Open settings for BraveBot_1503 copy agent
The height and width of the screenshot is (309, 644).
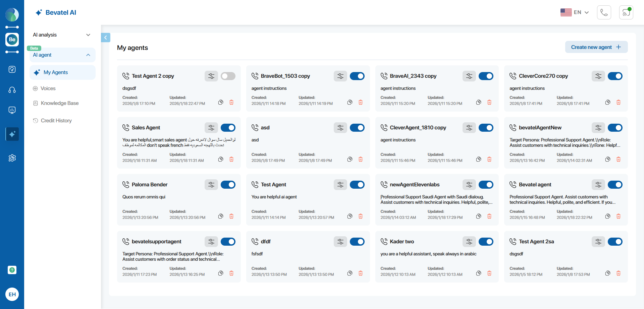coord(340,76)
